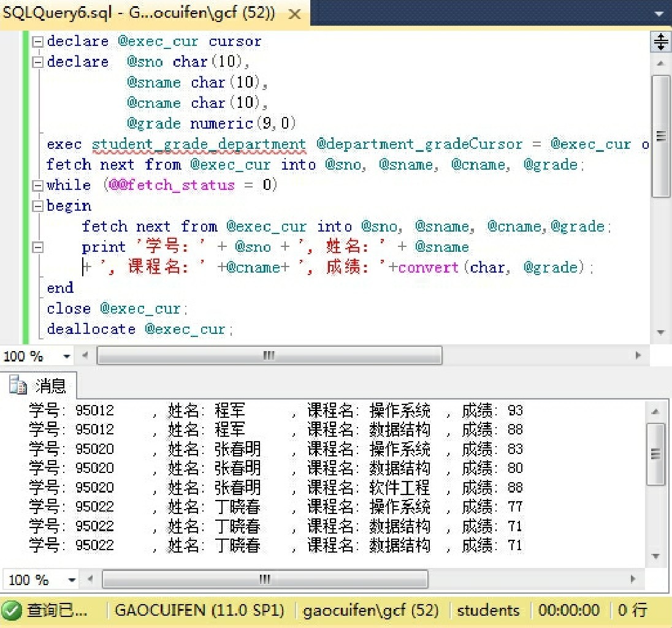Viewport: 672px width, 628px height.
Task: Click the editor scroll down arrow
Action: pos(660,332)
